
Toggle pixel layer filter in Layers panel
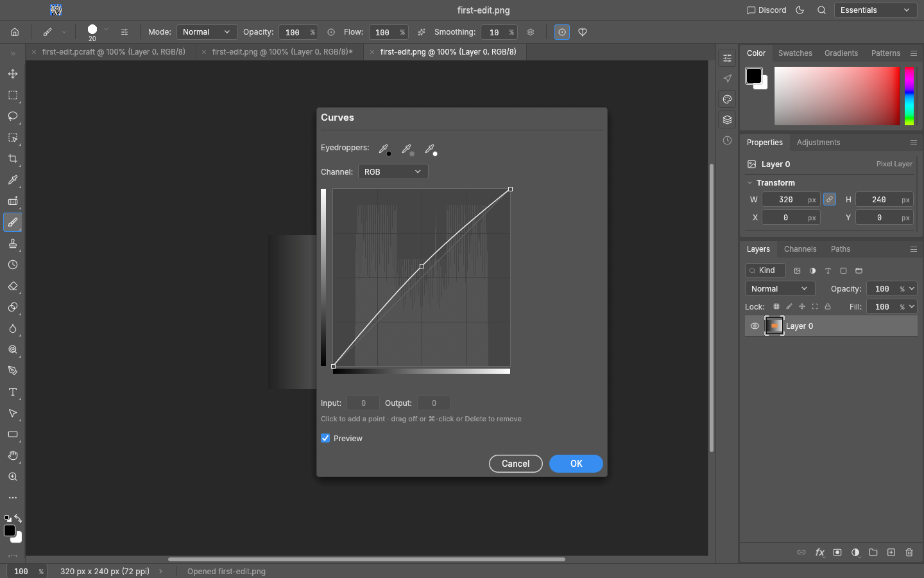pos(798,271)
